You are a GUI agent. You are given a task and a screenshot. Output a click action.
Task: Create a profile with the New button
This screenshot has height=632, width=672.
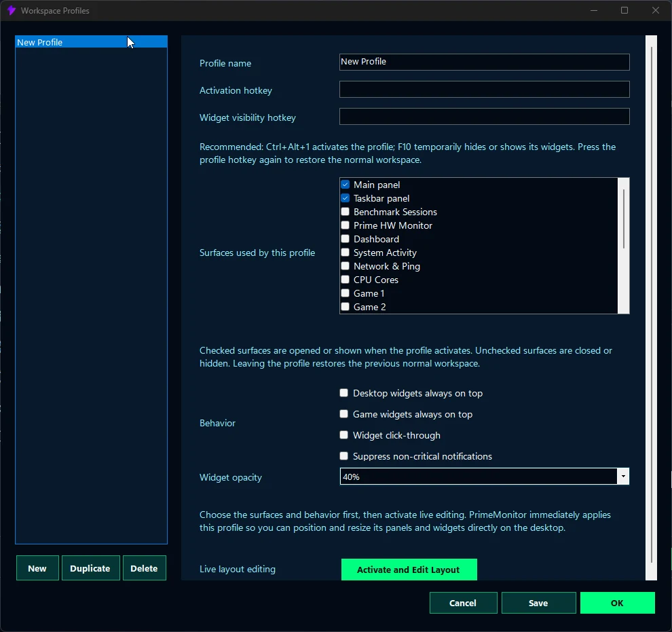[37, 568]
